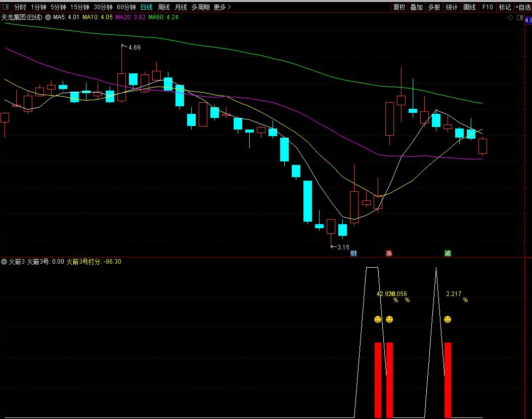Viewport: 532px width, 419px height.
Task: Switch to 周线 weekly chart
Action: (x=163, y=7)
